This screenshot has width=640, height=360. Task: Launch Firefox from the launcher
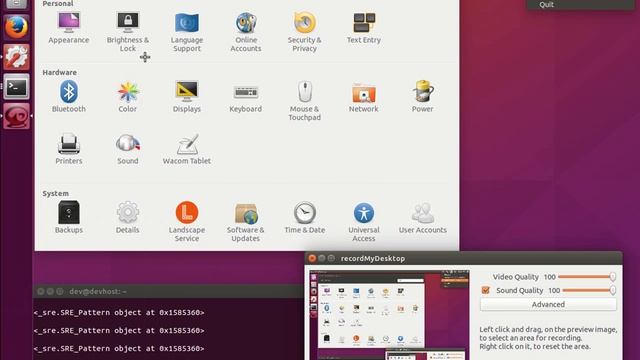click(16, 27)
